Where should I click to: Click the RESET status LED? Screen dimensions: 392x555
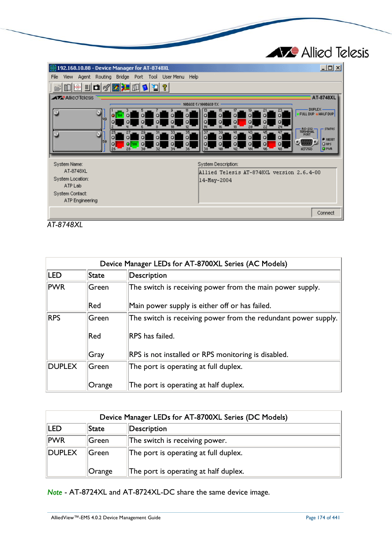click(324, 139)
